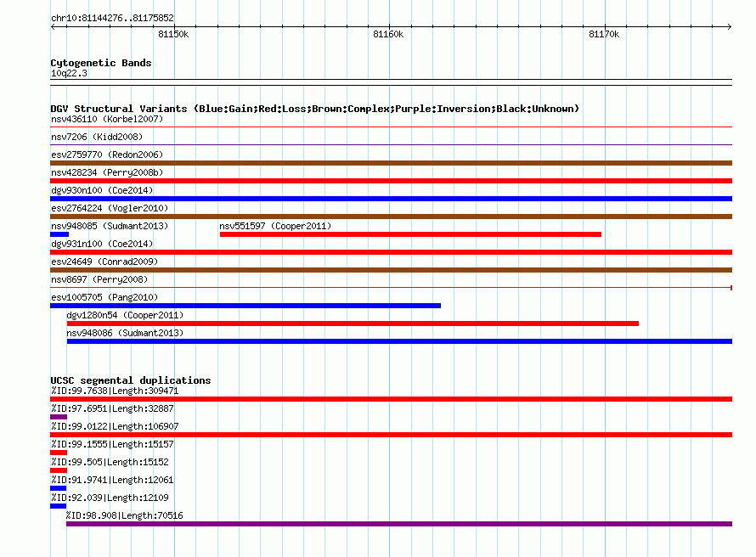Image resolution: width=756 pixels, height=557 pixels.
Task: Select nsv8697 (Perry2008) label
Action: pos(99,279)
